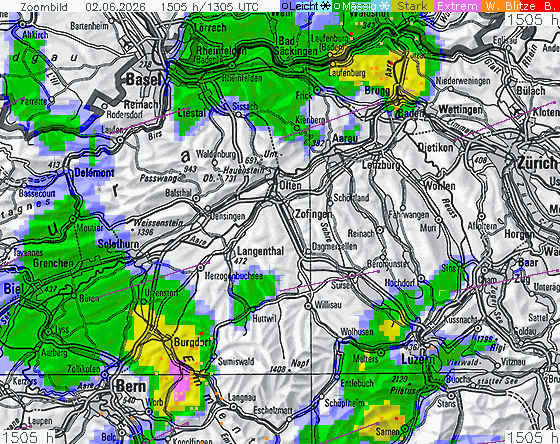
Task: Click the bottom-left 1505 h time stamp
Action: pos(28,437)
